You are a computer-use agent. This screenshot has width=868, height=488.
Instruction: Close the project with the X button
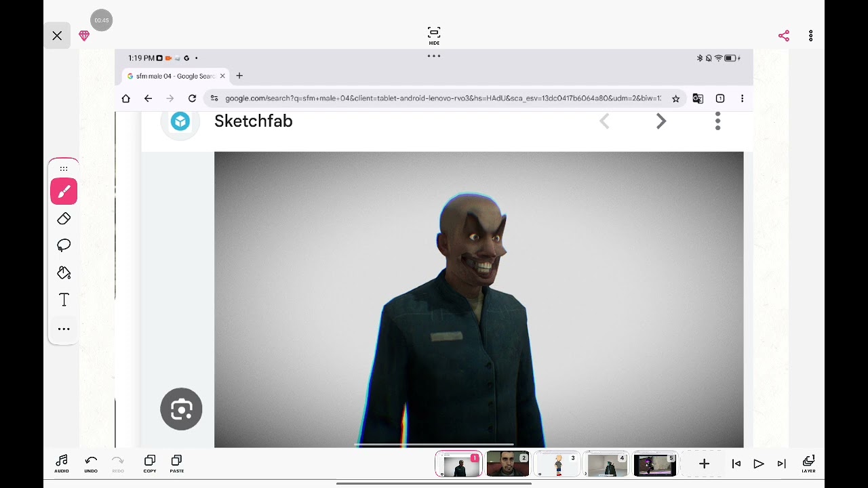pyautogui.click(x=57, y=35)
